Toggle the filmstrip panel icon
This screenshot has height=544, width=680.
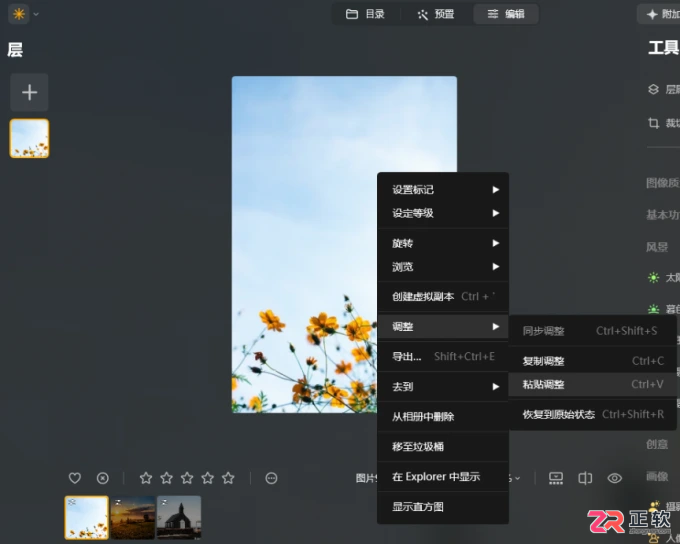(x=556, y=478)
